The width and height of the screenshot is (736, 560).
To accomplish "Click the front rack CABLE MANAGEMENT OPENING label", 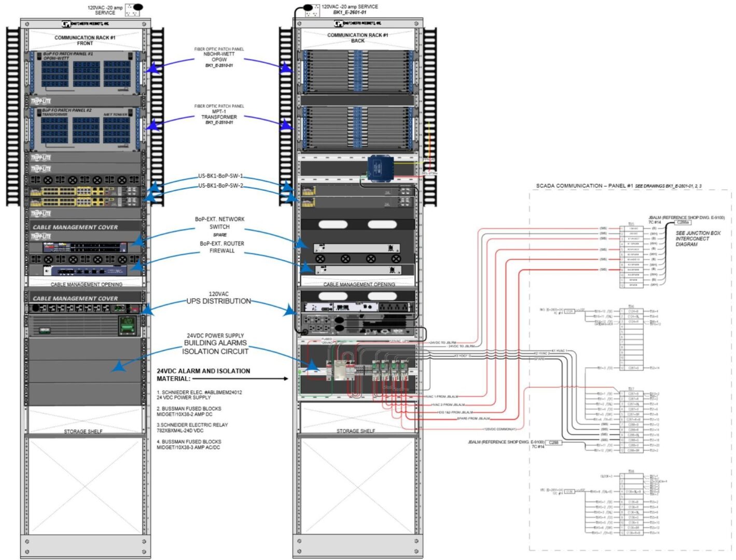I will tap(87, 284).
